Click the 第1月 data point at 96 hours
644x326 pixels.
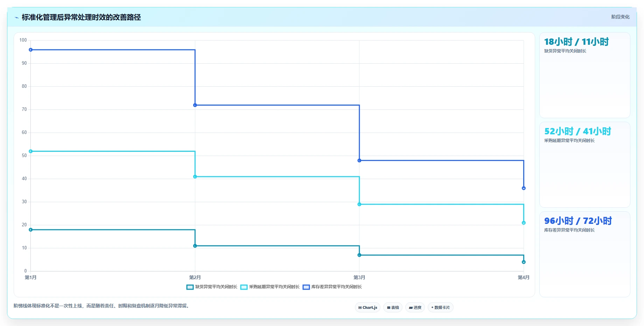(x=31, y=50)
